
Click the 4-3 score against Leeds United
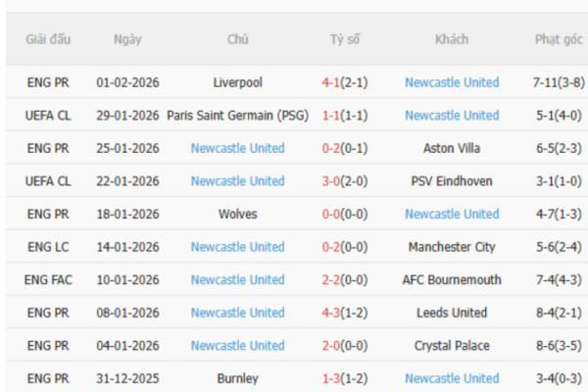332,313
